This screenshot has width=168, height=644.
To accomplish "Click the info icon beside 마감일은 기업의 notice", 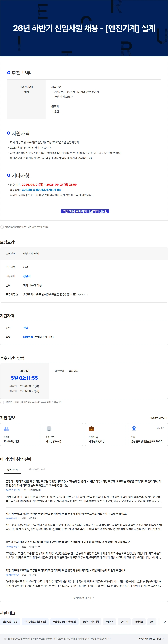I will 2,403.
